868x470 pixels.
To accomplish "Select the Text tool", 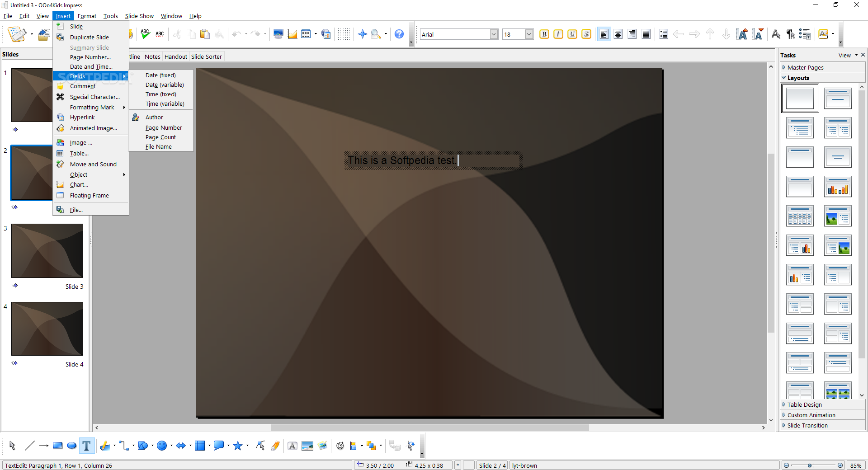I will (x=86, y=446).
